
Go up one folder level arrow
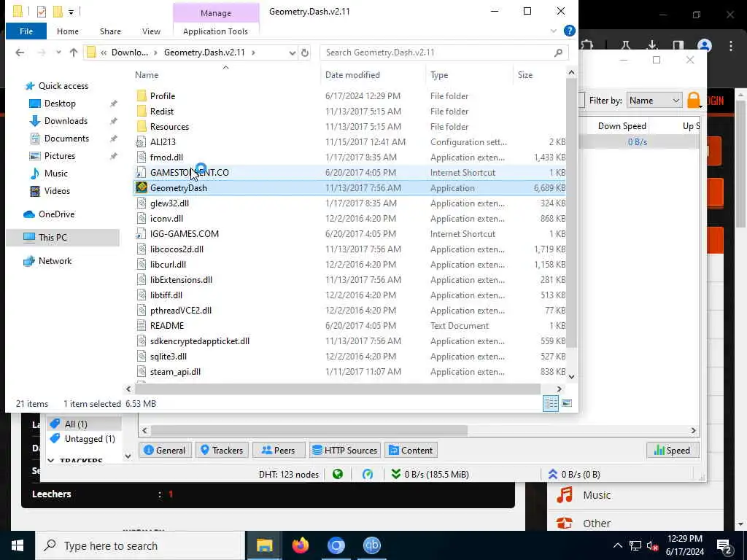74,52
